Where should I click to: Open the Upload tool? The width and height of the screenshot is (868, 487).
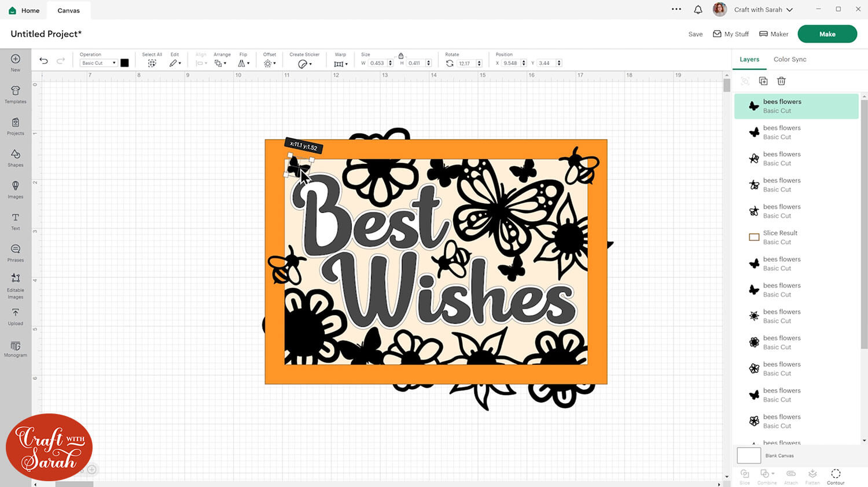pyautogui.click(x=16, y=317)
